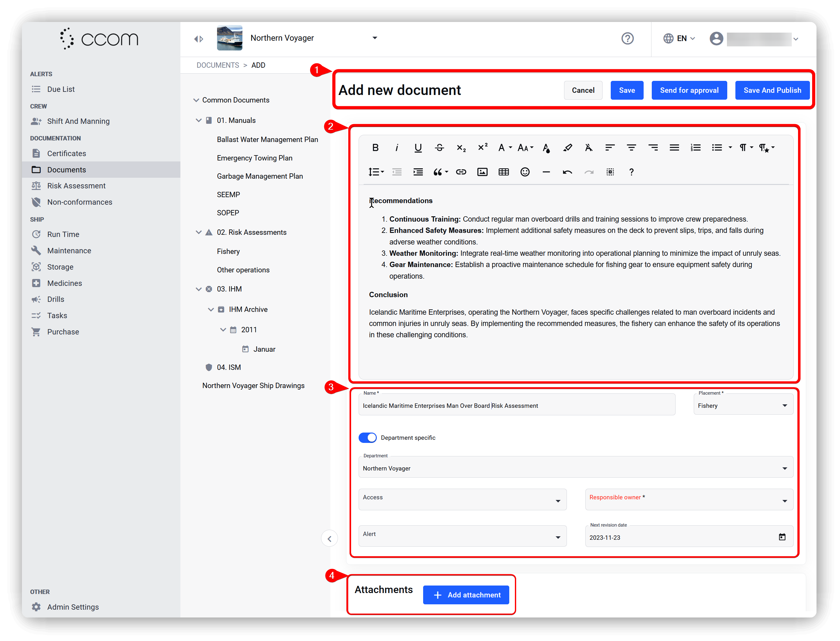Click the Save And Publish button
Image resolution: width=840 pixels, height=641 pixels.
coord(772,90)
